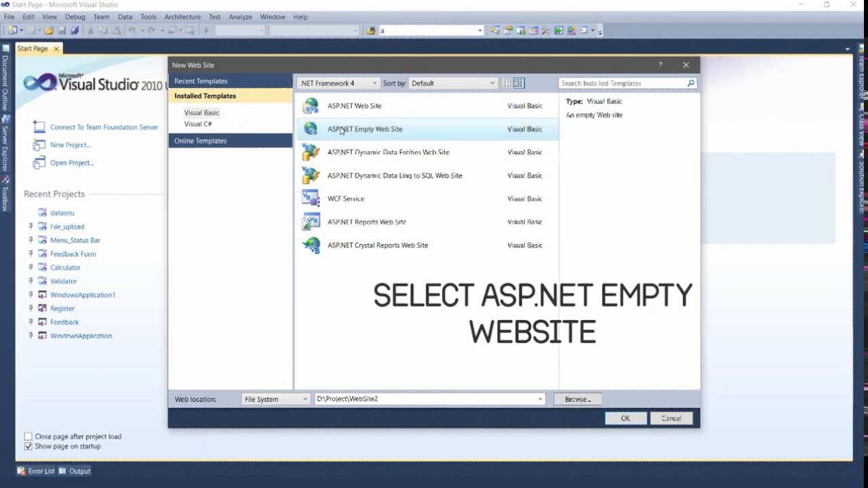868x488 pixels.
Task: Open the Sort by Default dropdown
Action: click(x=492, y=83)
